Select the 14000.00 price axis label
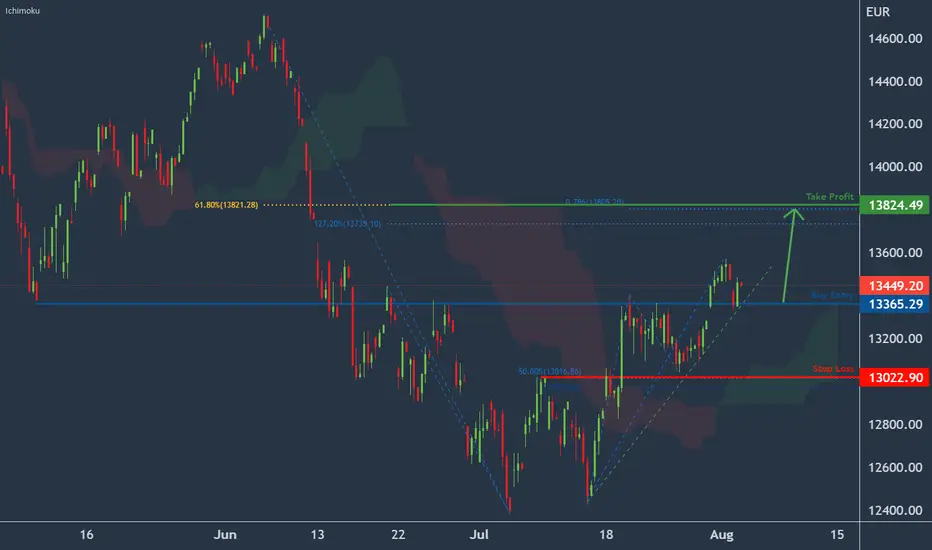The height and width of the screenshot is (550, 932). coord(895,167)
